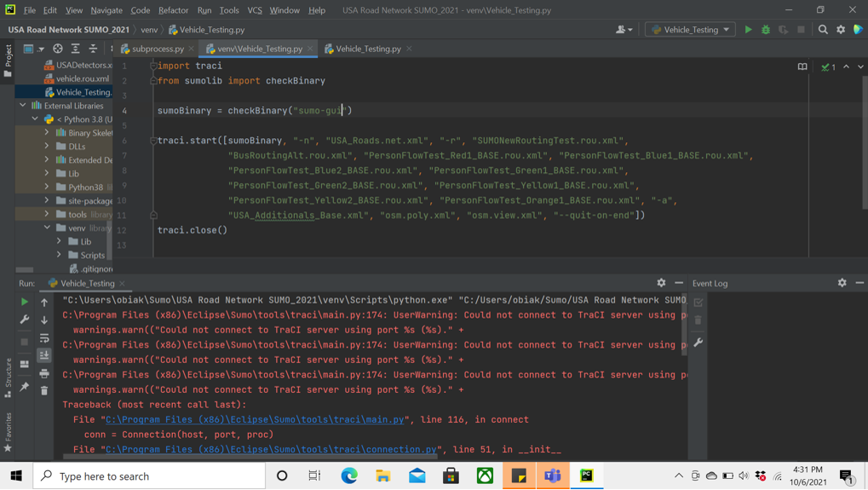Open the traci main.py link in traceback
Viewport: 868px width, 490px height.
tap(255, 419)
